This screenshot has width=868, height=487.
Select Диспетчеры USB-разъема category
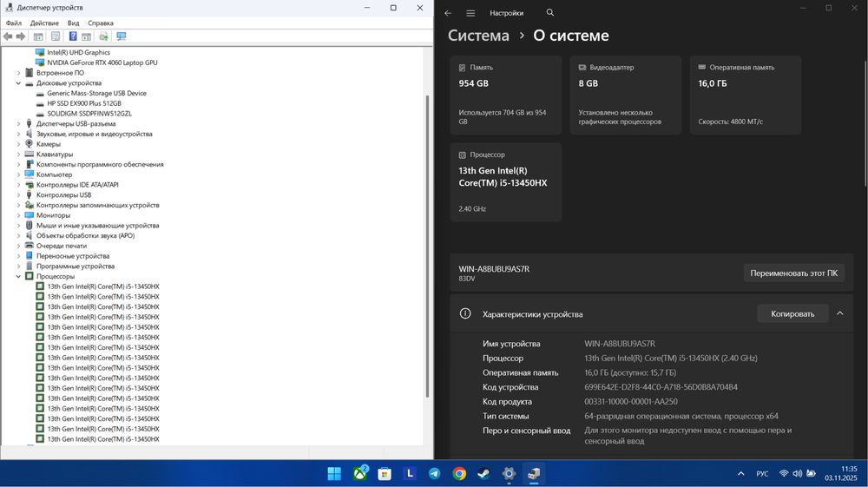(76, 124)
